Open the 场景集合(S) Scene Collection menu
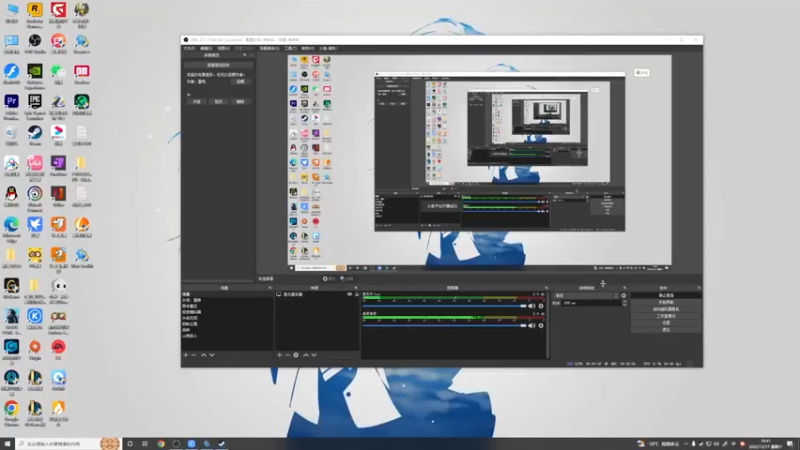 pos(269,48)
